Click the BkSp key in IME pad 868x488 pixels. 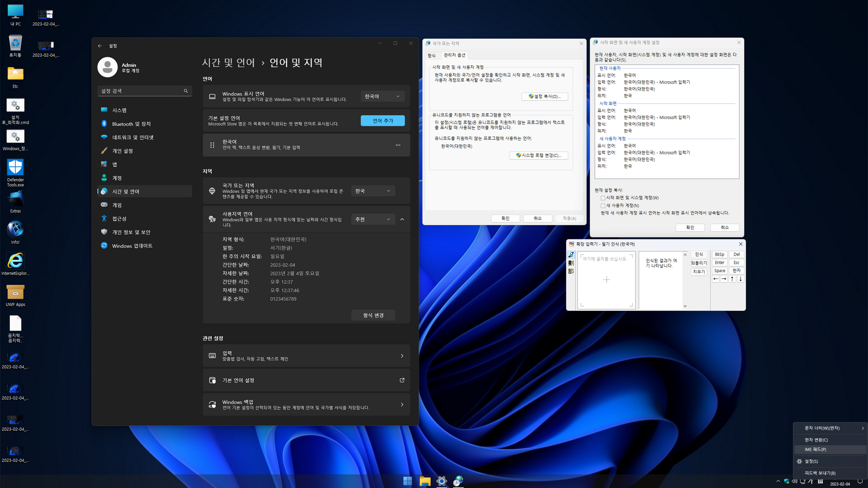coord(719,254)
